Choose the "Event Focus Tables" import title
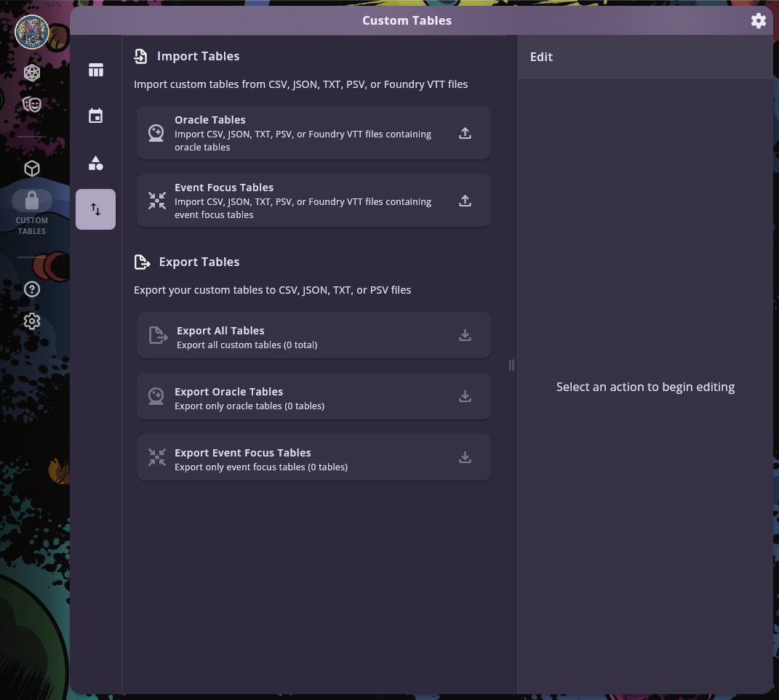The height and width of the screenshot is (700, 779). pos(224,187)
